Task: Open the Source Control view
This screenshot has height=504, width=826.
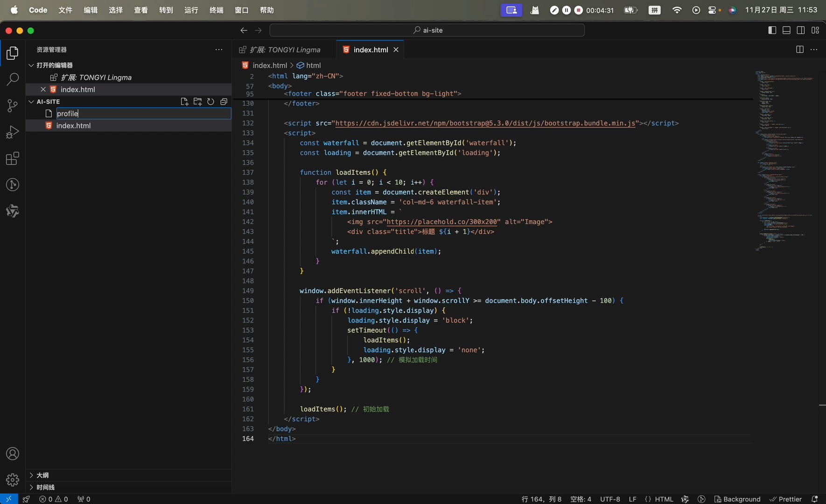Action: pos(13,105)
